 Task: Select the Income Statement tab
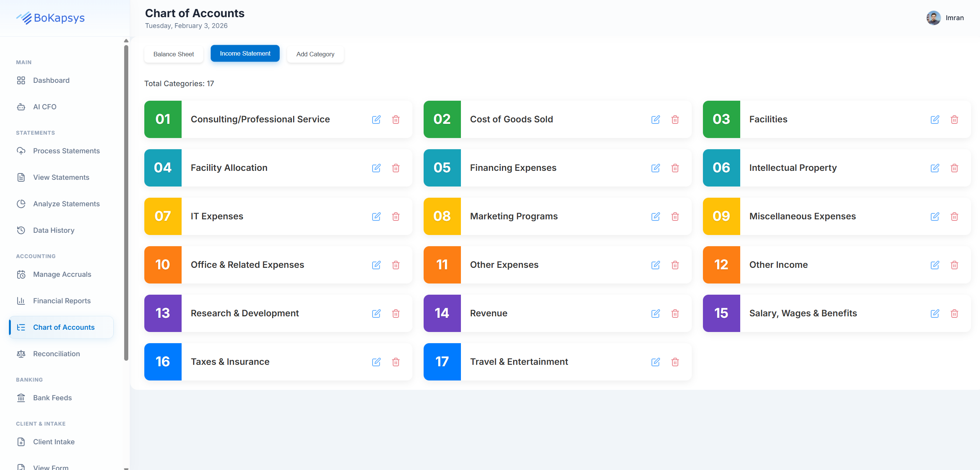tap(245, 53)
